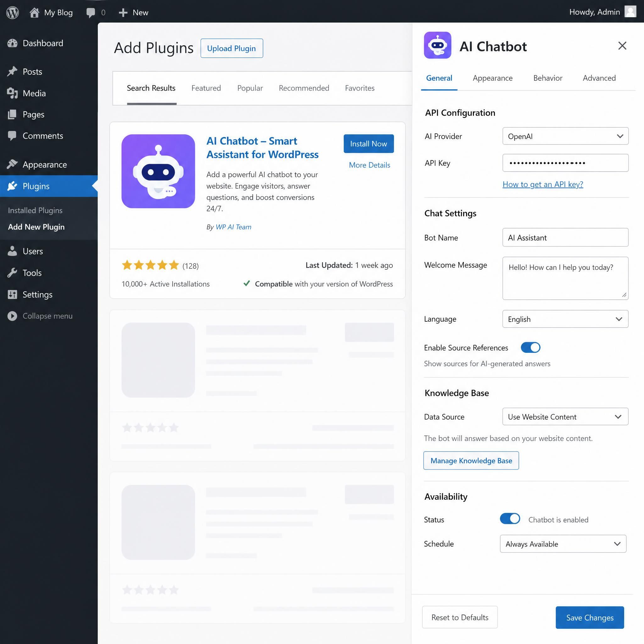Click the Install Now button
The height and width of the screenshot is (644, 644).
pos(368,144)
